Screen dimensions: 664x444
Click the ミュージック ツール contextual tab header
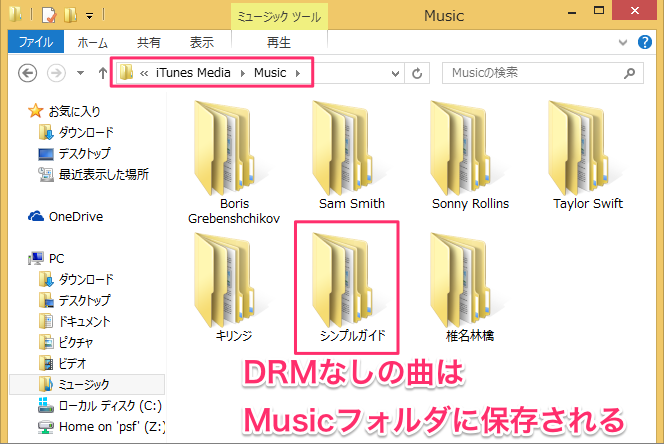[279, 17]
